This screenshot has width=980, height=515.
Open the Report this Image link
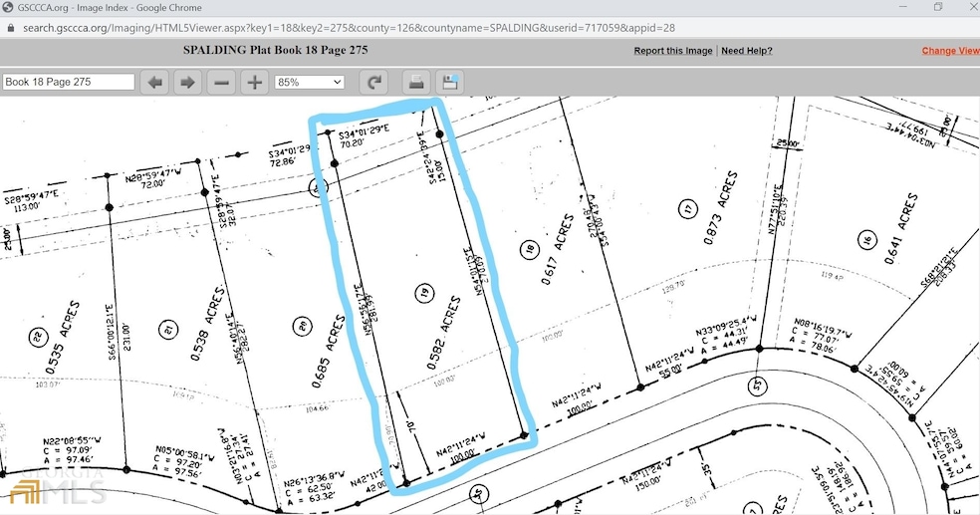(673, 51)
